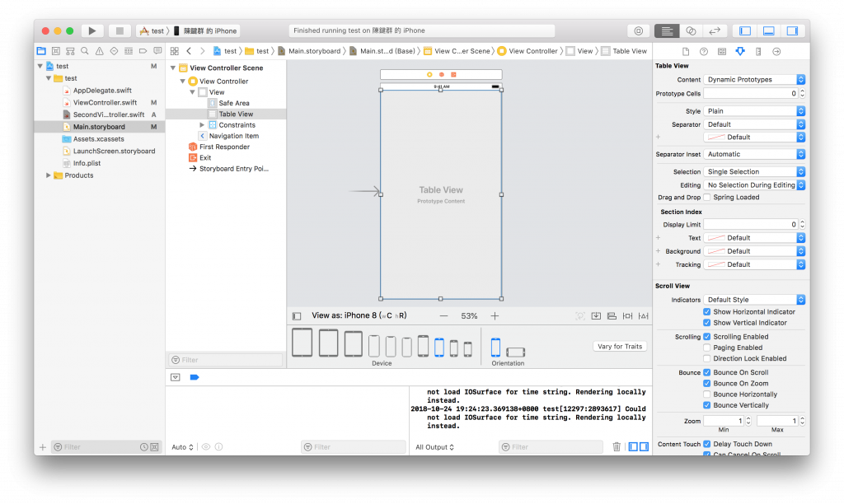Collapse View Controller Scene in outline
The height and width of the screenshot is (504, 844).
point(173,68)
